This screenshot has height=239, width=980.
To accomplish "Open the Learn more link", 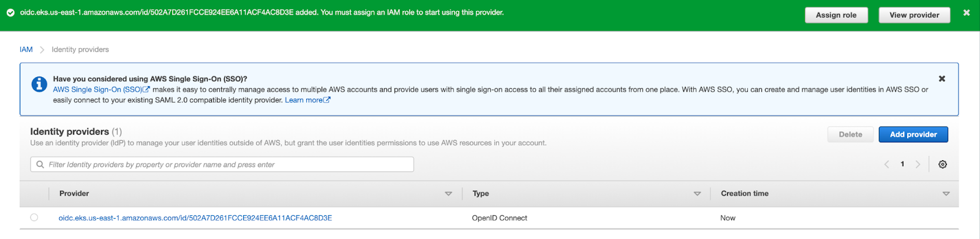I will [x=307, y=100].
